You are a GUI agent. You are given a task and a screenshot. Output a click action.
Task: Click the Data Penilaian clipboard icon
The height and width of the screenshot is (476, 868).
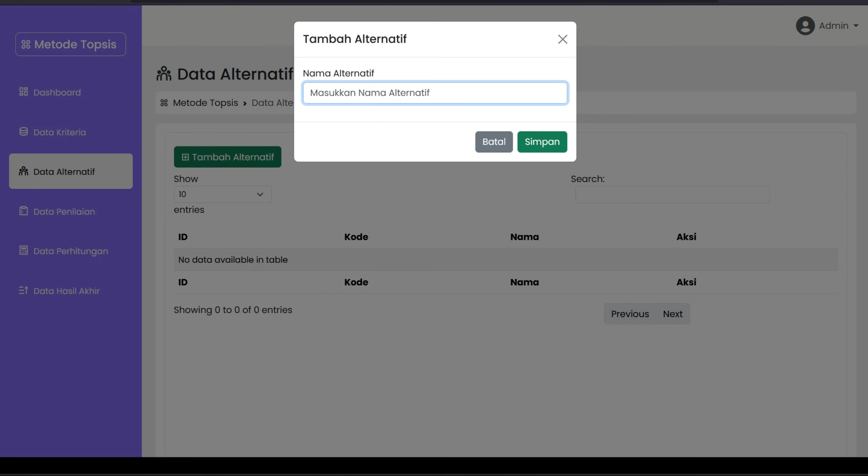[23, 211]
